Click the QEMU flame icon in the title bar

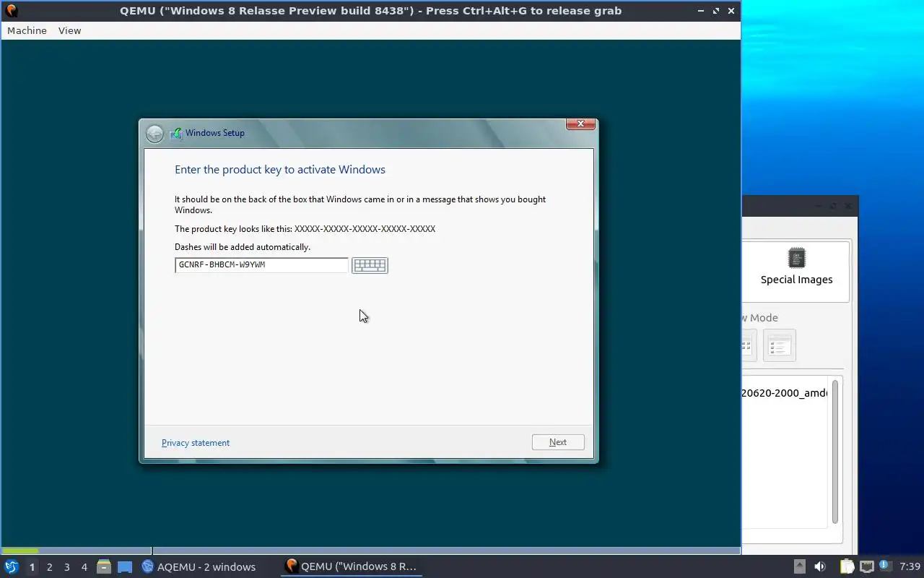click(x=12, y=10)
